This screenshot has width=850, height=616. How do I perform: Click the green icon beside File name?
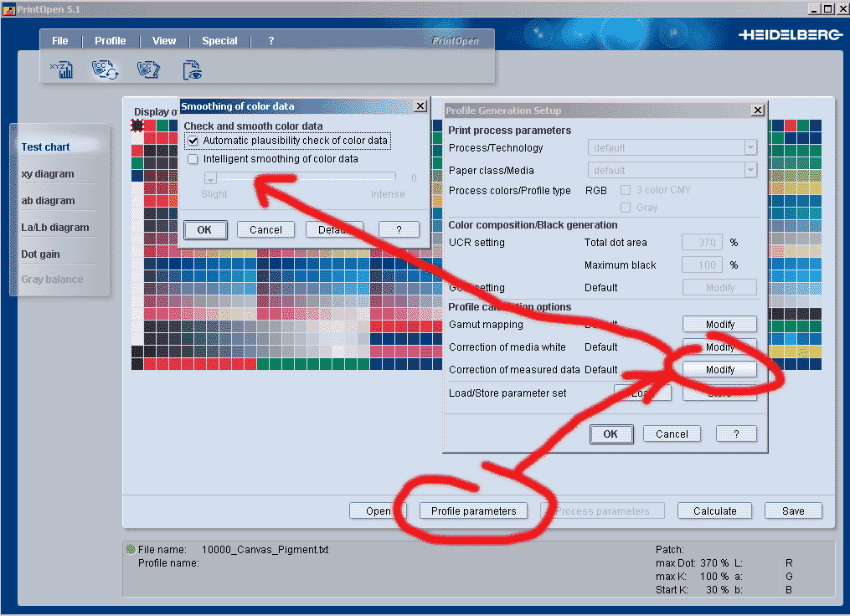pos(131,549)
